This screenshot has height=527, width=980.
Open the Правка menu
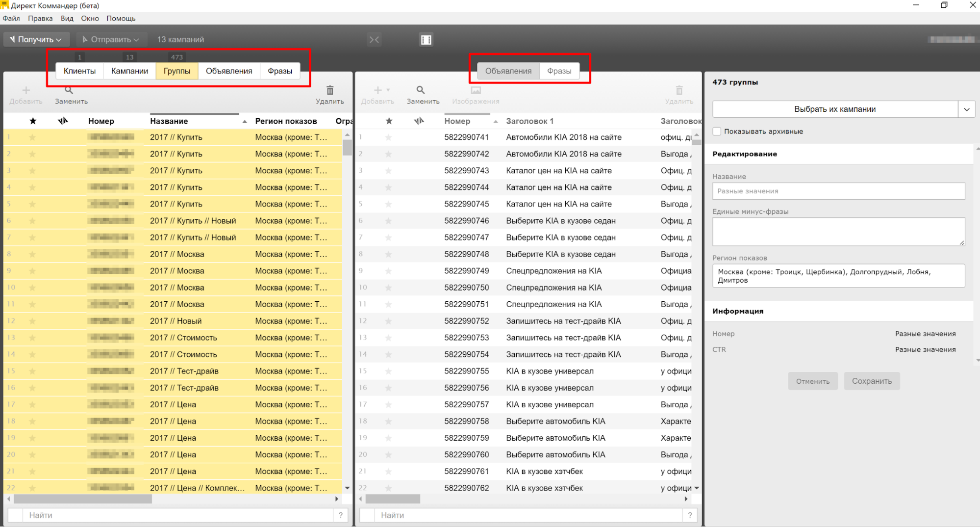[x=40, y=19]
